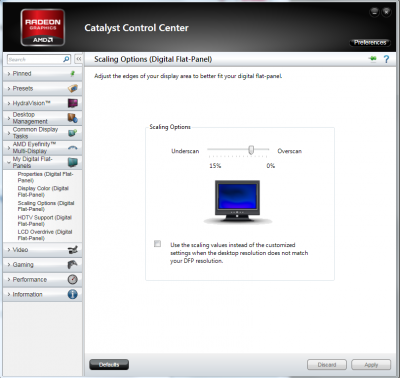Open HDTV Support (Digital Flat-Panel) page
400x378 pixels.
tap(45, 221)
